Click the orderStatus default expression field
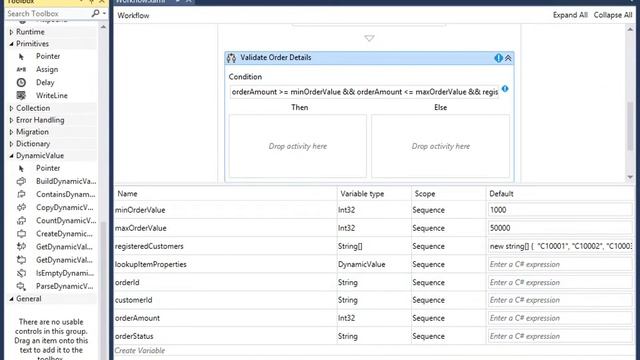Viewport: 640px width, 360px height. [x=560, y=336]
